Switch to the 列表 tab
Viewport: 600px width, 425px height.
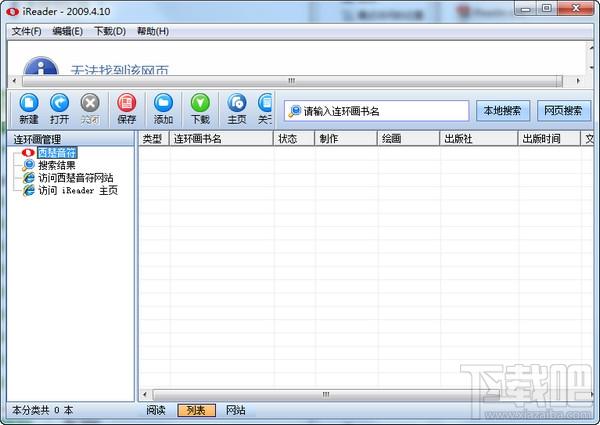[x=196, y=410]
